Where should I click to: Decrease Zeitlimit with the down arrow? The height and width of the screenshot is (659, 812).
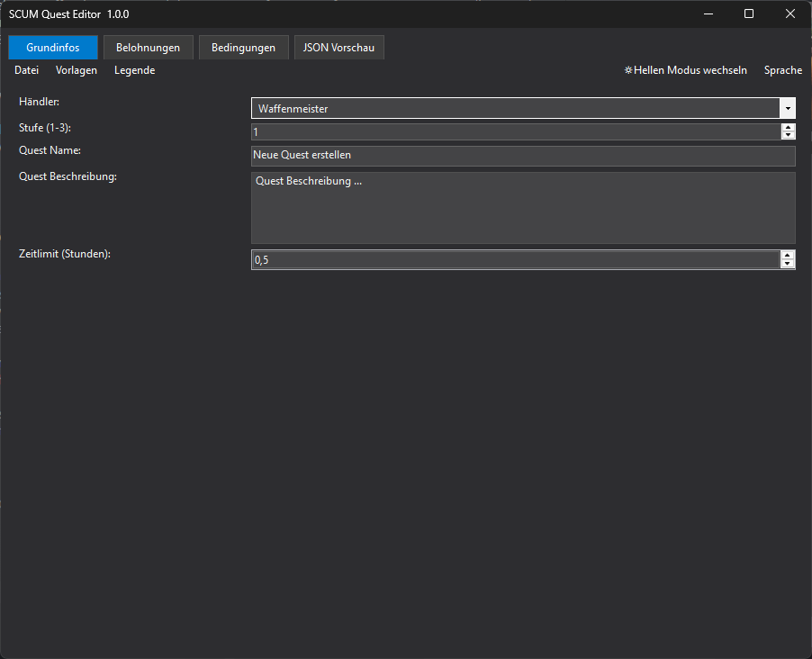click(789, 264)
